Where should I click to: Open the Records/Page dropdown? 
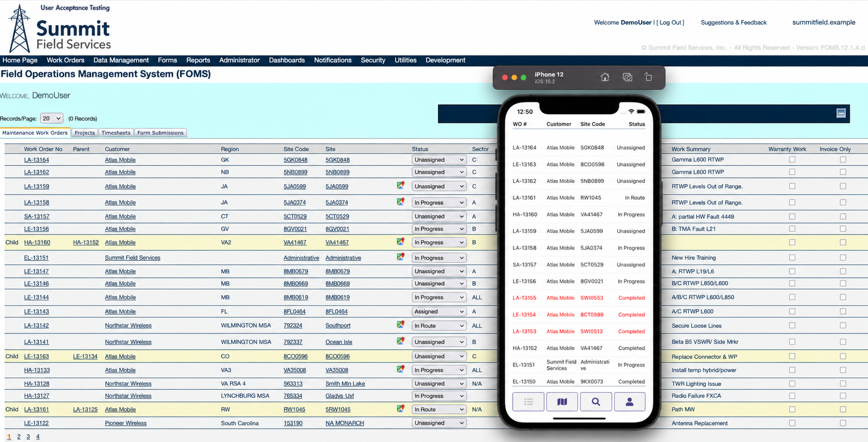52,119
